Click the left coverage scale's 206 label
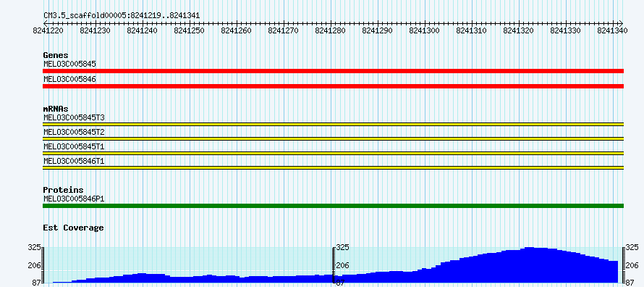644x287 pixels. click(x=34, y=265)
